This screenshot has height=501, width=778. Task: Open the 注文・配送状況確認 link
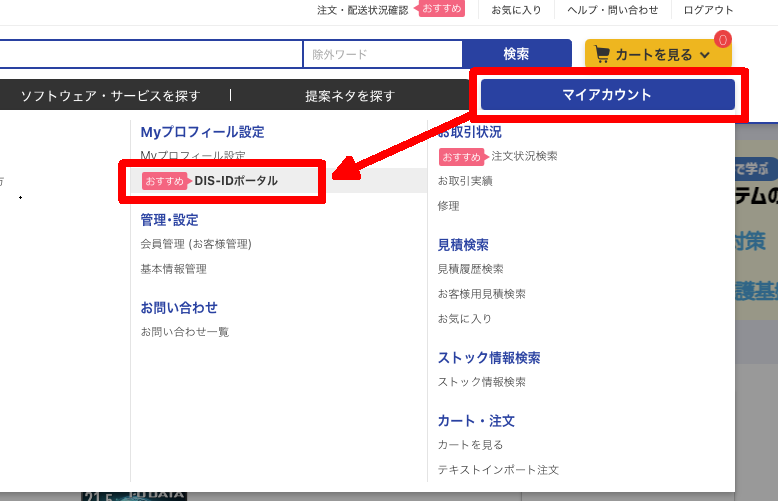[363, 10]
